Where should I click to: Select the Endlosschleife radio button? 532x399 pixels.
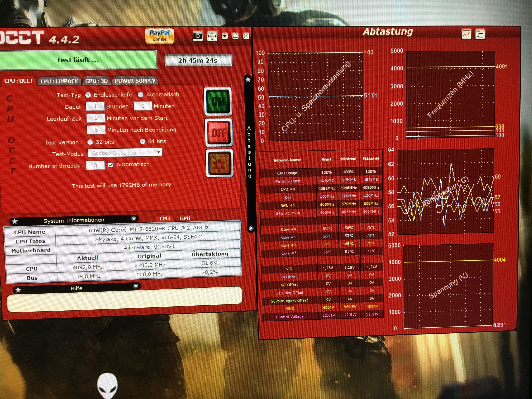(x=88, y=95)
